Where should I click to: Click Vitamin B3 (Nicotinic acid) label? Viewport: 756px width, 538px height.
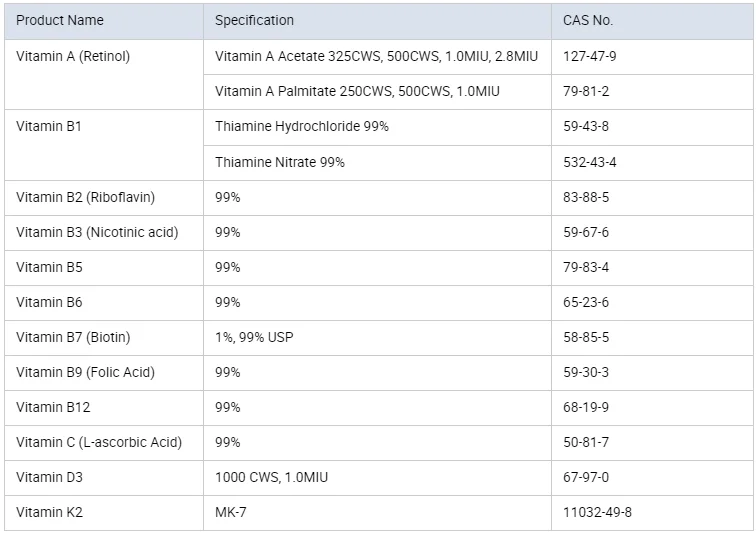(x=97, y=232)
